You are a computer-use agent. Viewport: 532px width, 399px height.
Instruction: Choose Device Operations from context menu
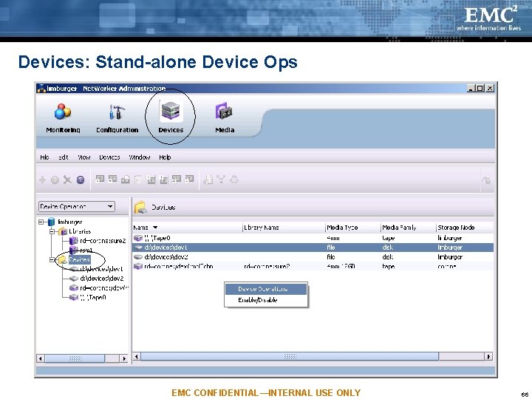pos(266,289)
